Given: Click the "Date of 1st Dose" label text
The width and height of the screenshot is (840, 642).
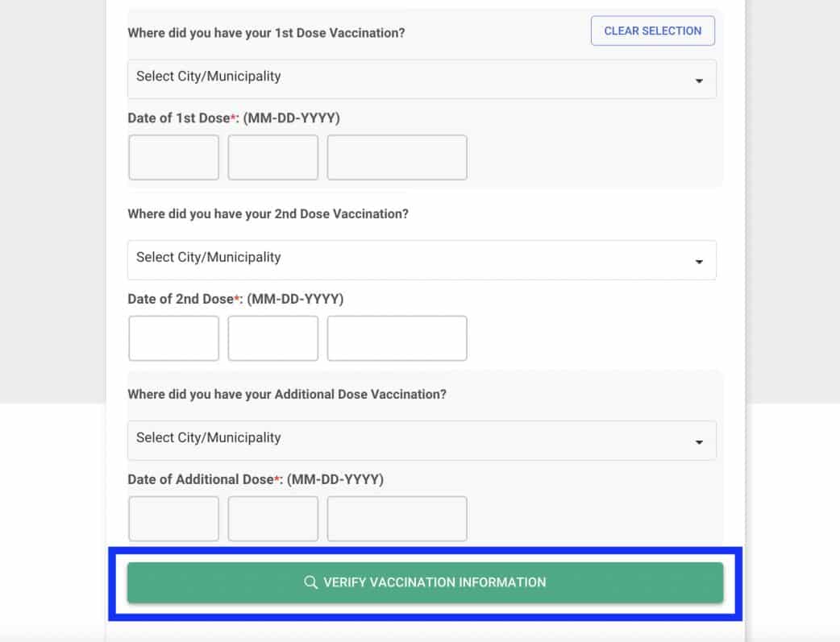Looking at the screenshot, I should [179, 118].
